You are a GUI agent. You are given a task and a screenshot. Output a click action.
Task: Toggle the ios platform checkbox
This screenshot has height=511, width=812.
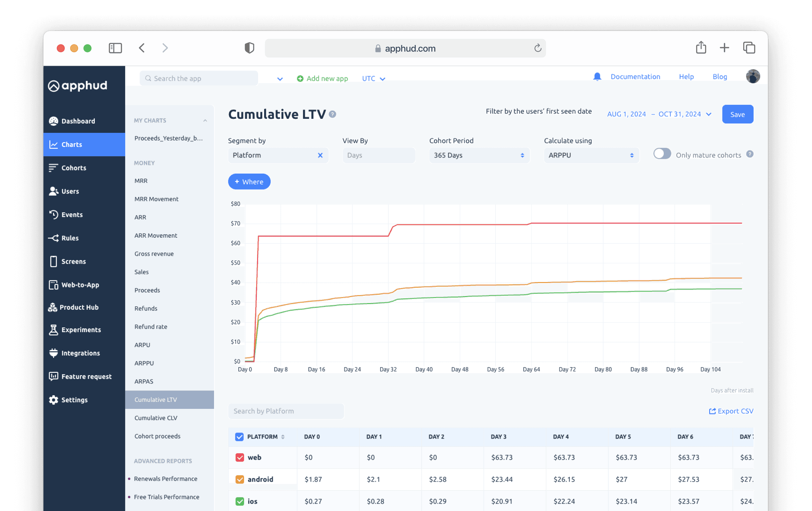pyautogui.click(x=239, y=501)
